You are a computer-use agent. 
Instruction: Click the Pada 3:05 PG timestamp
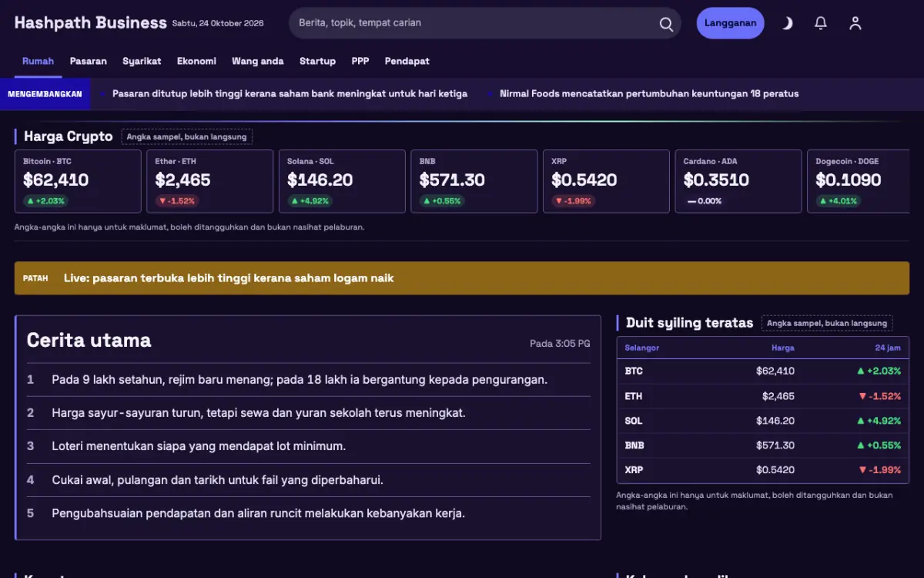pyautogui.click(x=560, y=343)
